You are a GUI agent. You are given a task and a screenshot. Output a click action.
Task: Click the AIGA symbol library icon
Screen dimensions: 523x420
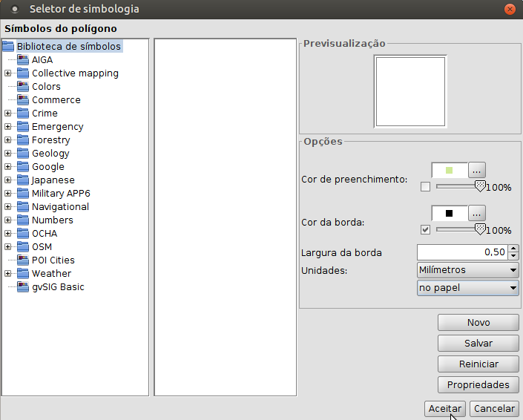[22, 60]
